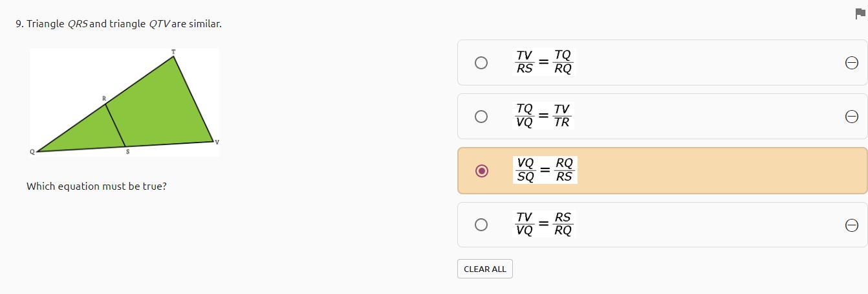Click vertex label T on the diagram
The width and height of the screenshot is (868, 294).
[173, 52]
